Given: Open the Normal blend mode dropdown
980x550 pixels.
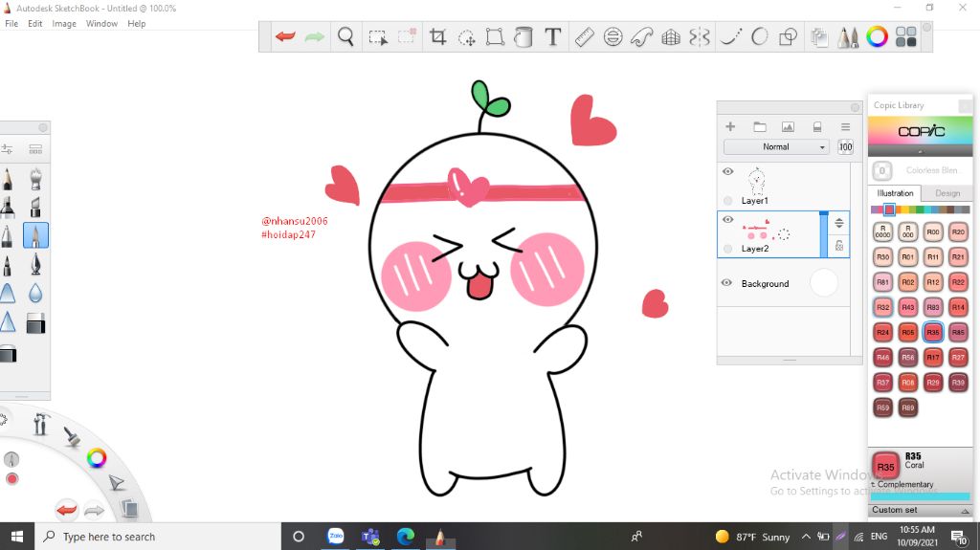Looking at the screenshot, I should tap(776, 147).
